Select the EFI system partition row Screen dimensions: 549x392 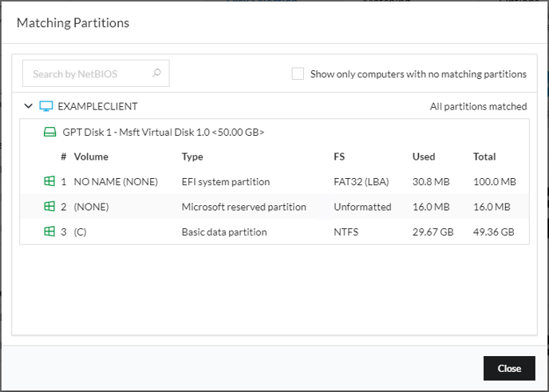tap(274, 181)
